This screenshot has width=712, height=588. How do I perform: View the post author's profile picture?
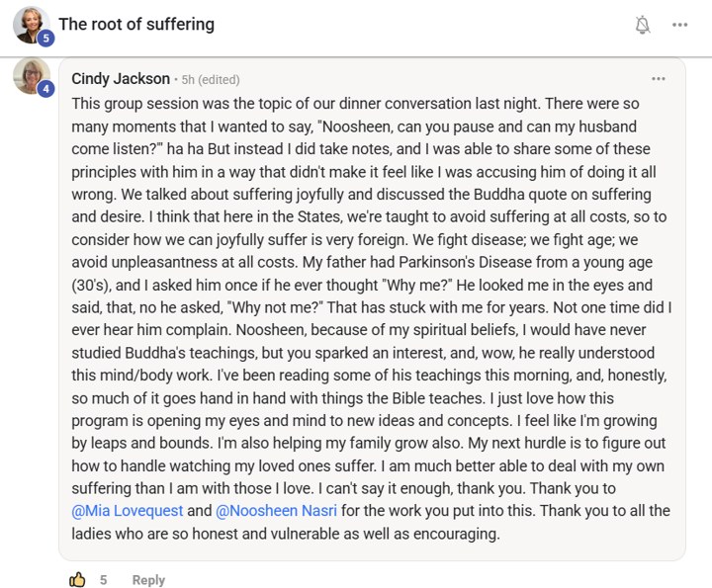[x=31, y=25]
